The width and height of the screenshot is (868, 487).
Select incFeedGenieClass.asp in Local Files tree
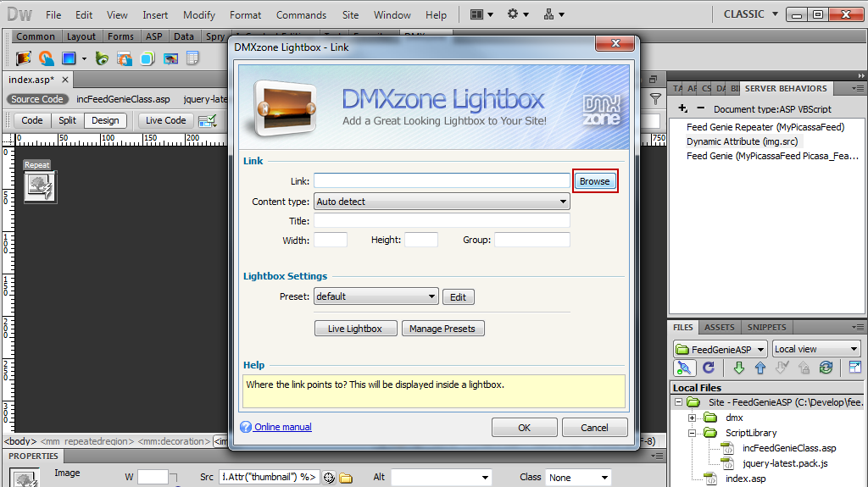(789, 448)
